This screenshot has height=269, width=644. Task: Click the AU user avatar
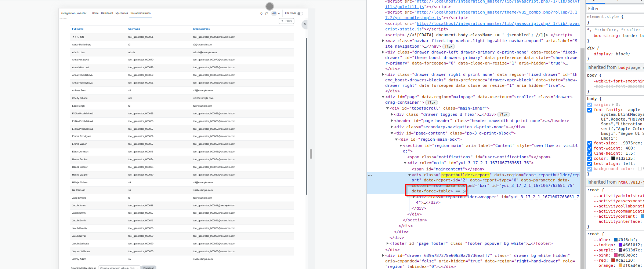274,13
